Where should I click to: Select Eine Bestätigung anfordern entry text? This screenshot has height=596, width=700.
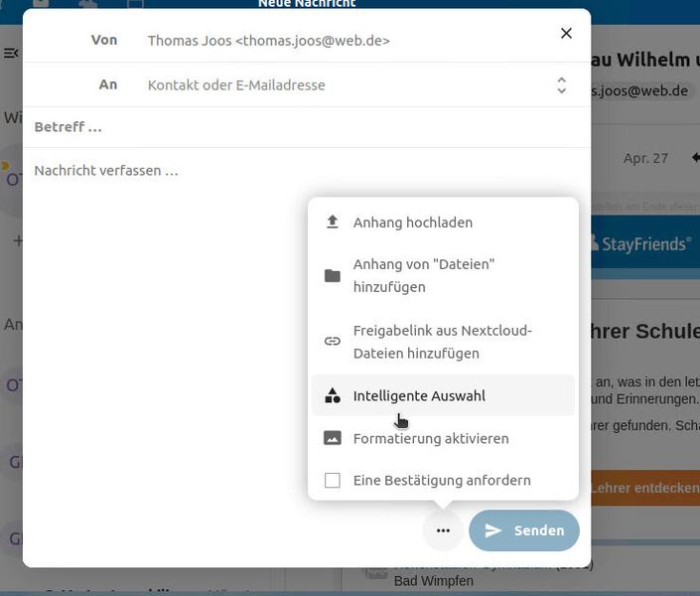coord(442,481)
